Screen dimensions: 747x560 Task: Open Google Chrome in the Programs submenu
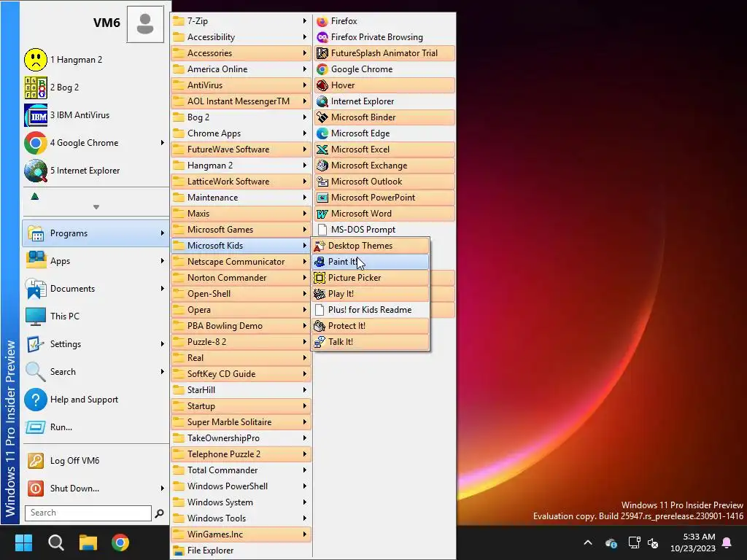[384, 69]
